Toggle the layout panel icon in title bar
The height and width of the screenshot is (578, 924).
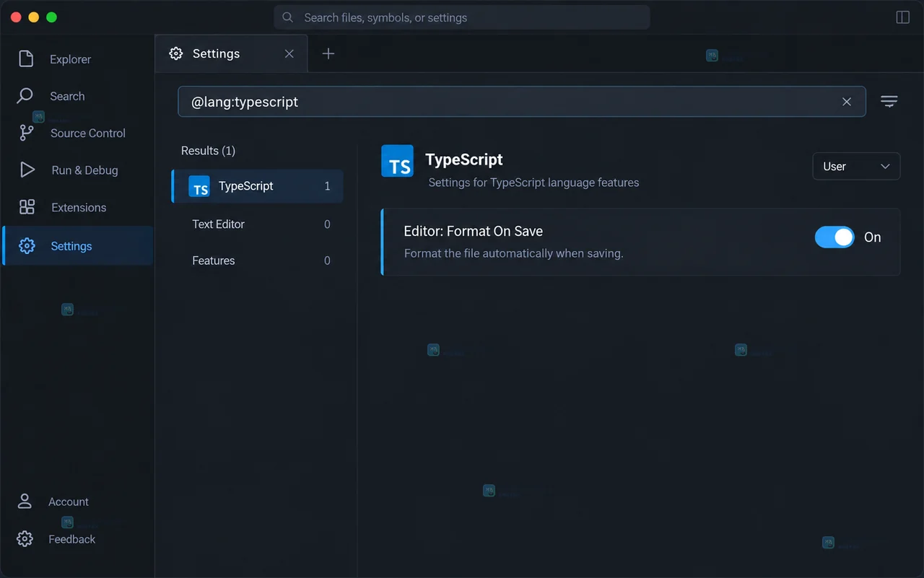(x=902, y=17)
